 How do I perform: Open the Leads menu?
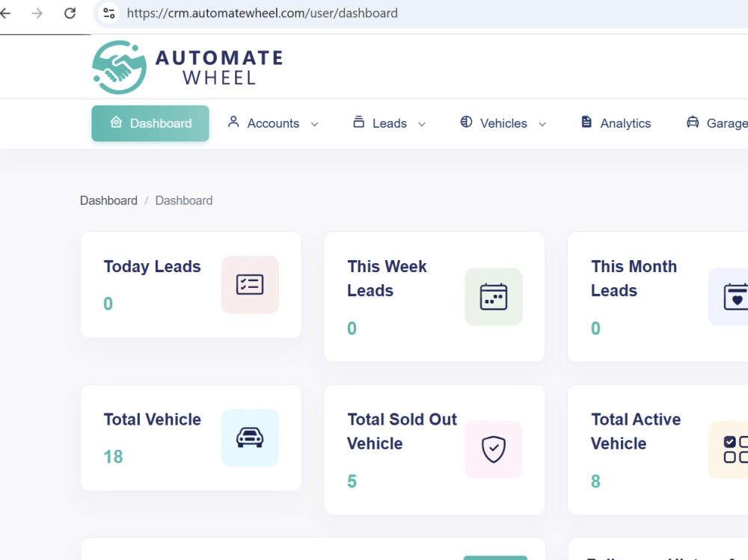[x=390, y=123]
